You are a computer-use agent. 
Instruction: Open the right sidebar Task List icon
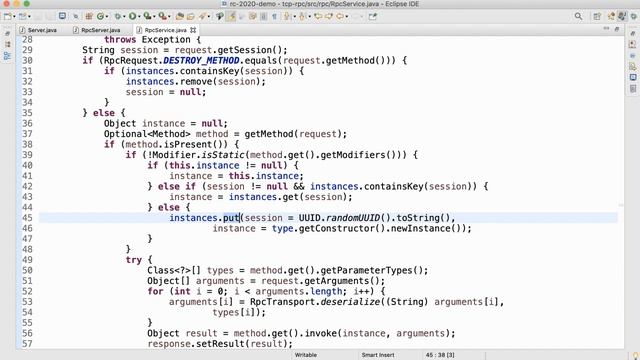[x=633, y=44]
